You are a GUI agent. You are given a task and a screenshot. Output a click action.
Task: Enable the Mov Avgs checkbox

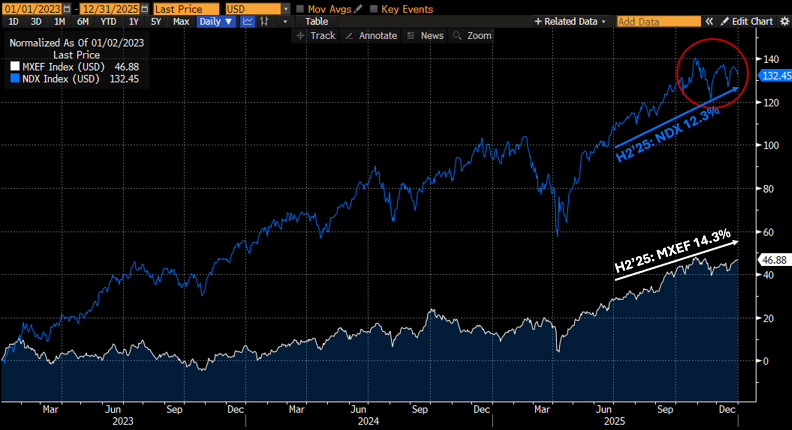point(299,8)
